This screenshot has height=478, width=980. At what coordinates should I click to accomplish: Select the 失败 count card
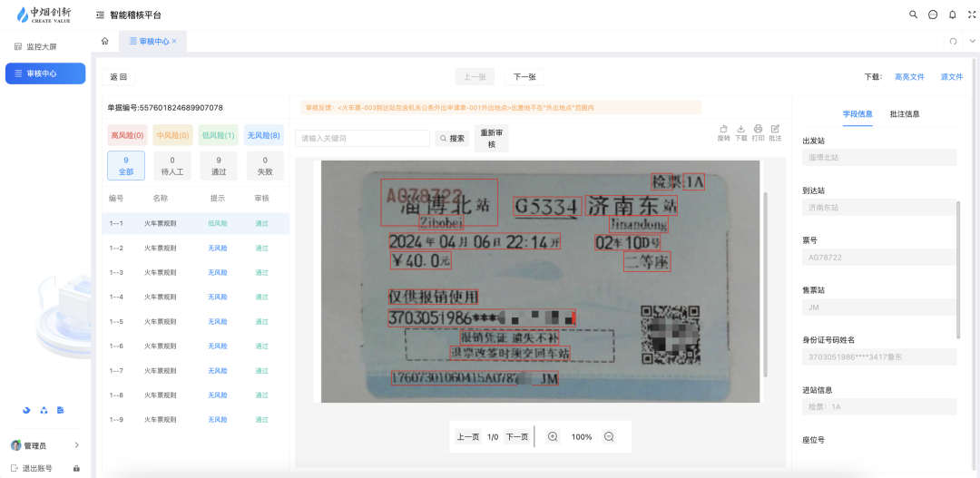(265, 166)
